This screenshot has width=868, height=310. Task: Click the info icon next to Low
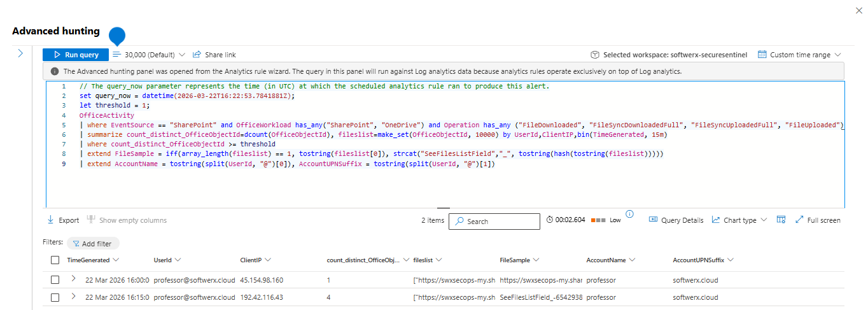coord(630,214)
